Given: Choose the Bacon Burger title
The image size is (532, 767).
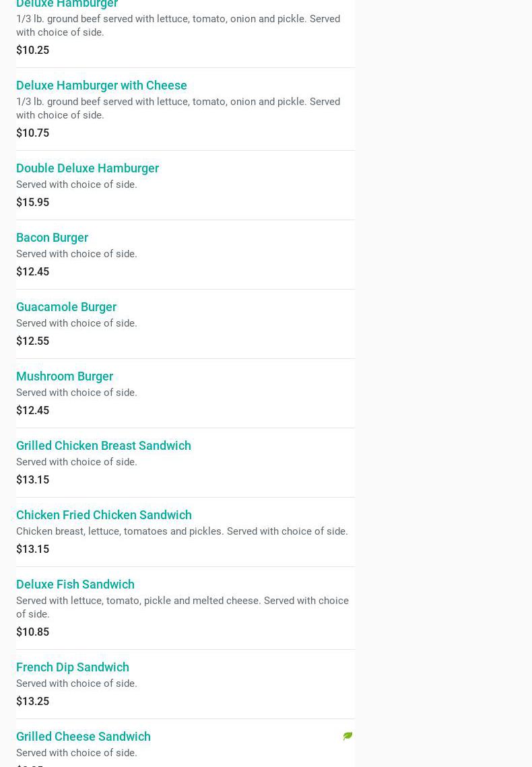Looking at the screenshot, I should click(x=52, y=238).
